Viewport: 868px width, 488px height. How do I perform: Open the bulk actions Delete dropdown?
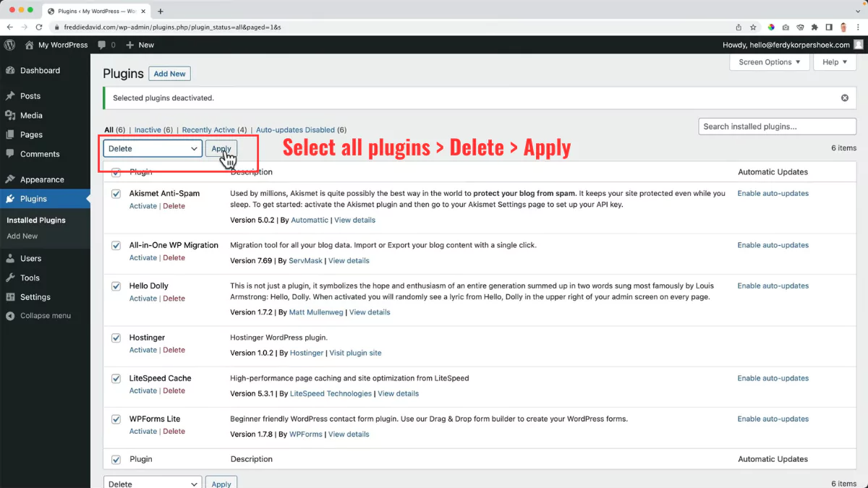point(152,147)
